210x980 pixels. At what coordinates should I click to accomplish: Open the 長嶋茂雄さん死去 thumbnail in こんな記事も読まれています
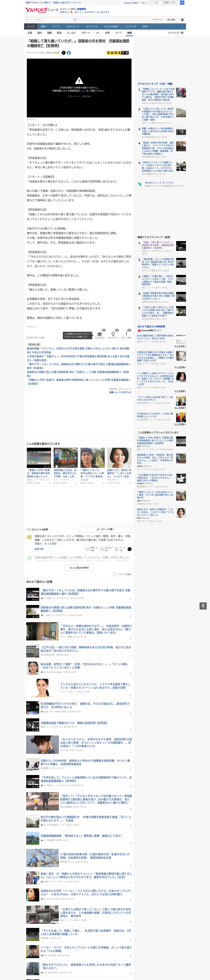click(x=66, y=458)
